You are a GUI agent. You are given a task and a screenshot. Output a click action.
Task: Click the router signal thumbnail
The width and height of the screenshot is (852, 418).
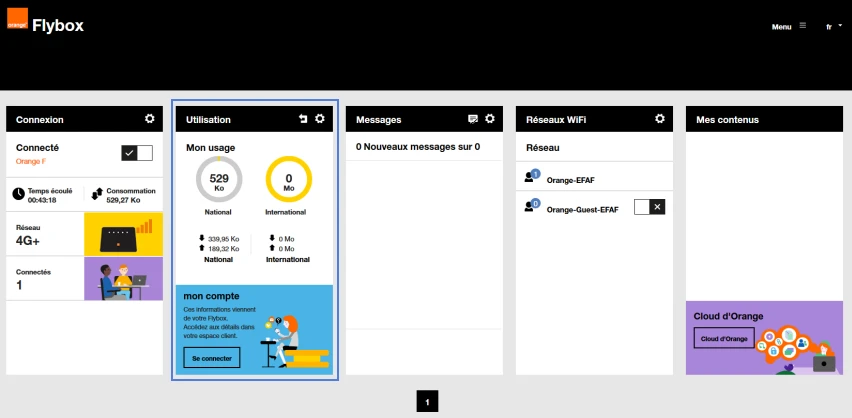[x=123, y=234]
